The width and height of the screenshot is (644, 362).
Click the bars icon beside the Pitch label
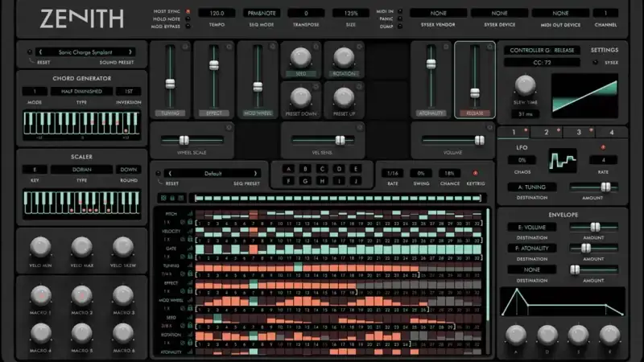[190, 214]
